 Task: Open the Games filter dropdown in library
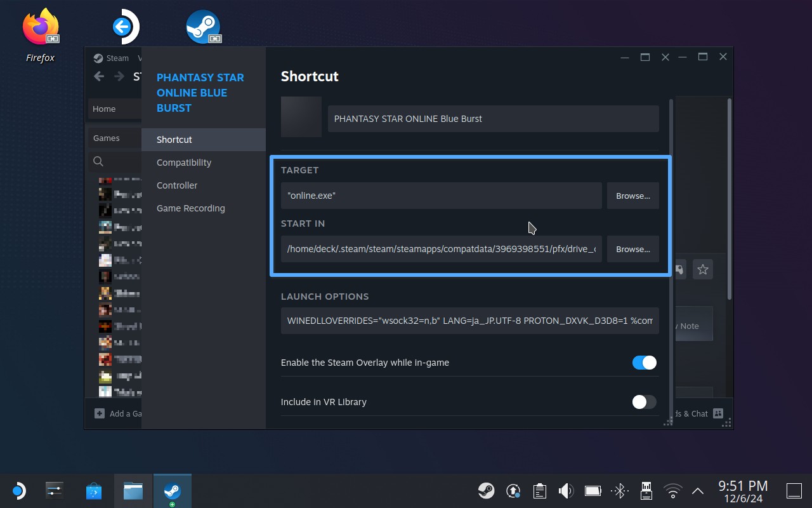point(114,138)
